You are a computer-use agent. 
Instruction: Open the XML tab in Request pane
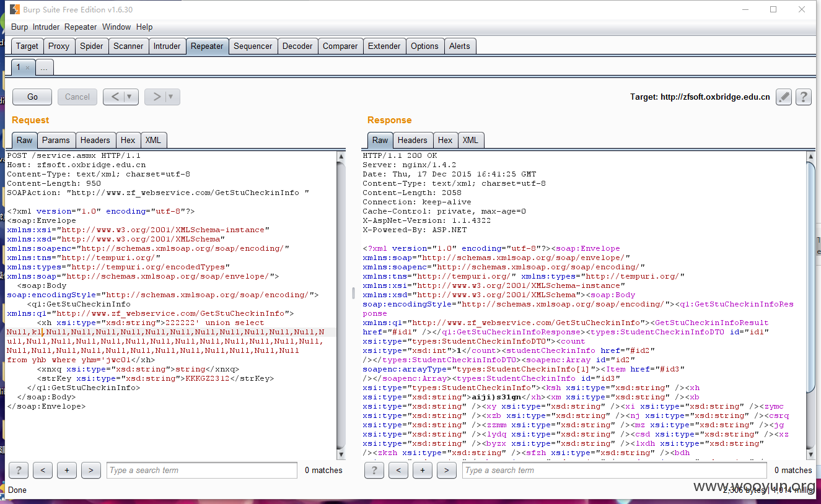154,140
